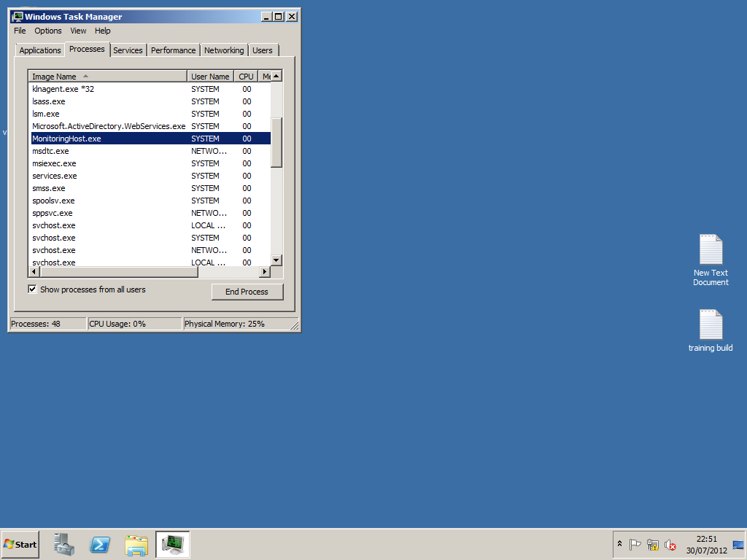
Task: Select the MonitoringHost.exe process row
Action: pyautogui.click(x=150, y=139)
